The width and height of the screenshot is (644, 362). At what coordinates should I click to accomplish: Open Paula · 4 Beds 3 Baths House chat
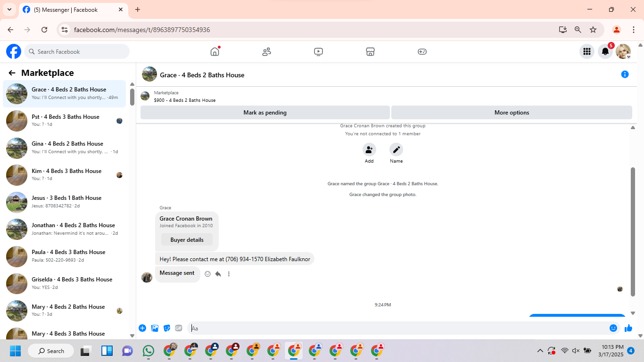(65, 256)
